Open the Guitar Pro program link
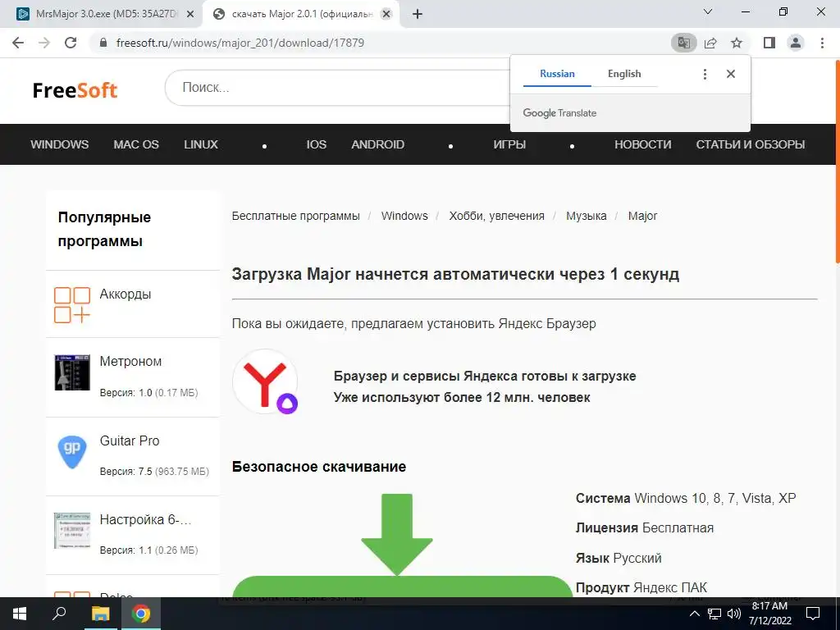 (x=130, y=441)
